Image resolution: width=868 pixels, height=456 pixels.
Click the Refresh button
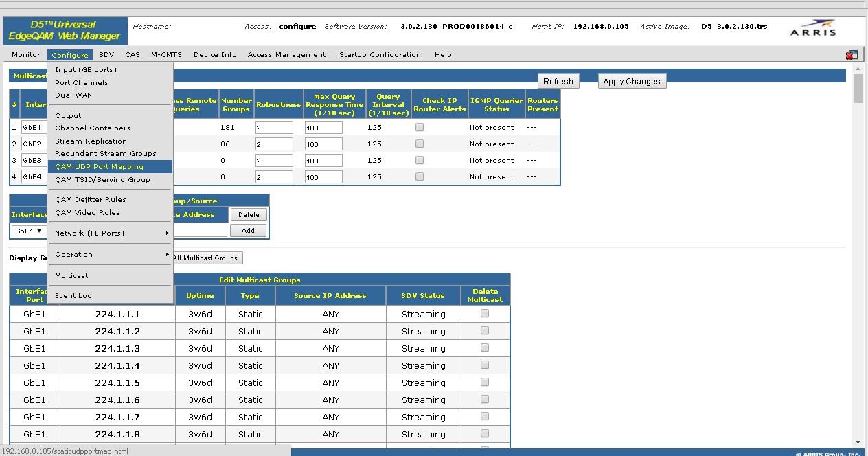coord(558,81)
